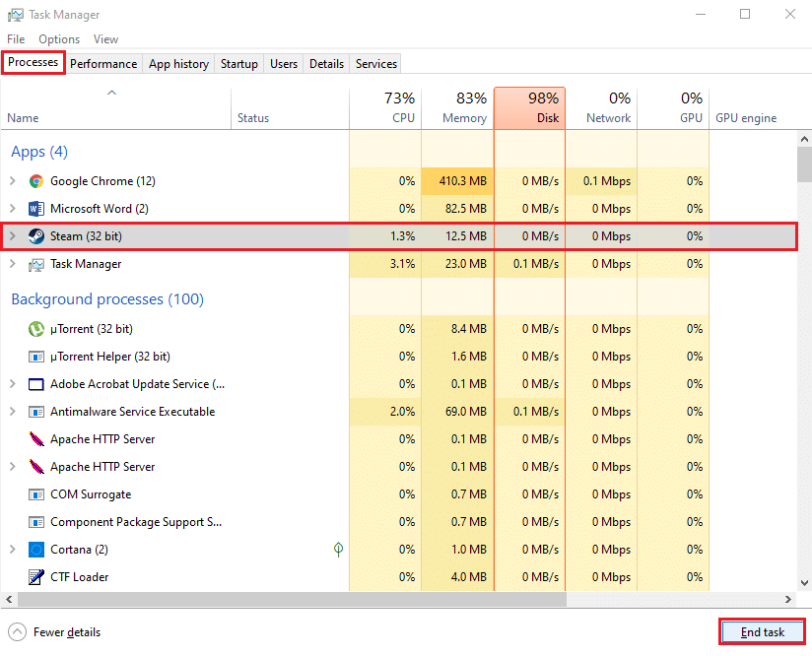Click the Task Manager process icon
812x656 pixels.
pos(36,264)
